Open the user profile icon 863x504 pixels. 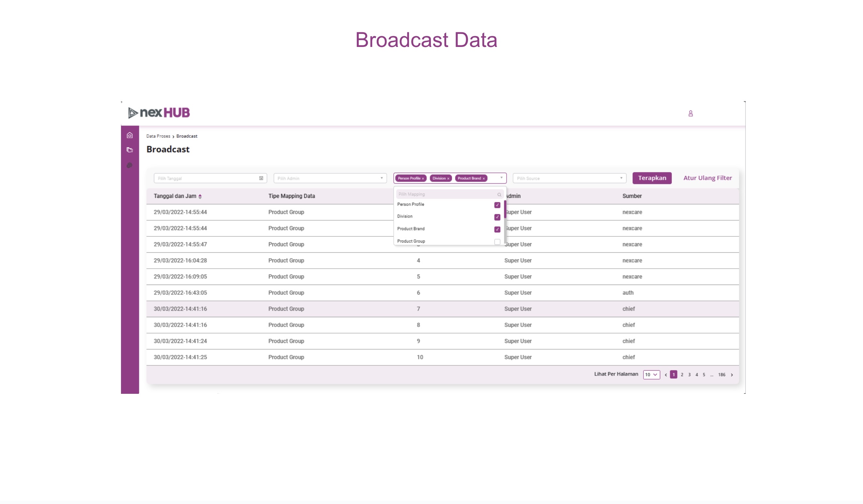pos(690,113)
